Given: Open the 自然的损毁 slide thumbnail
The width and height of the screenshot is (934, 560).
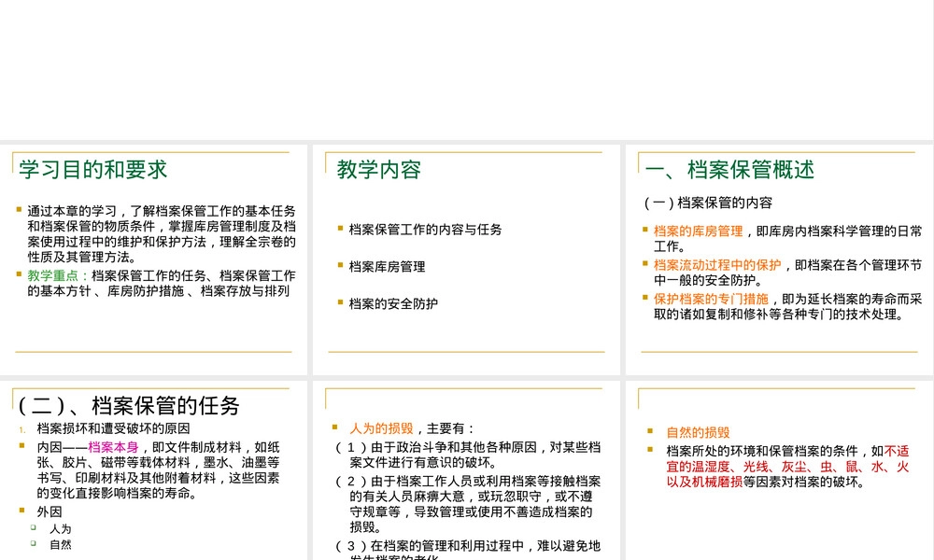Looking at the screenshot, I should [x=780, y=470].
